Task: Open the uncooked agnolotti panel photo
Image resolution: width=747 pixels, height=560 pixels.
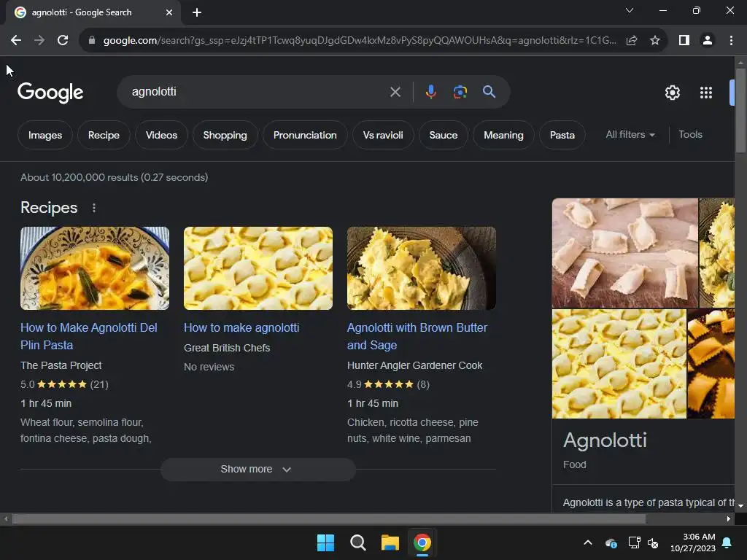Action: [x=624, y=253]
